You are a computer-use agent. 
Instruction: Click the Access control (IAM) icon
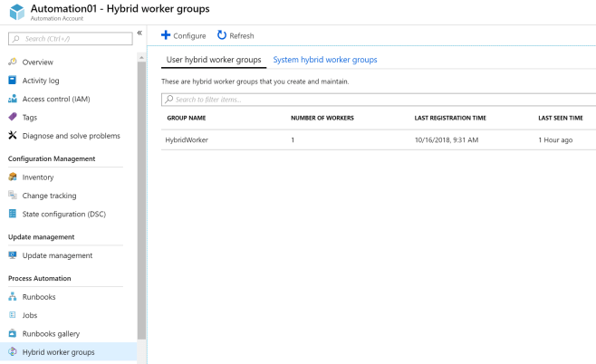pyautogui.click(x=13, y=99)
